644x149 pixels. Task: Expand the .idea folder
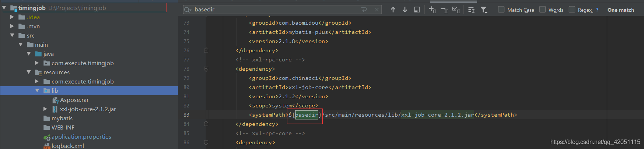pyautogui.click(x=12, y=17)
